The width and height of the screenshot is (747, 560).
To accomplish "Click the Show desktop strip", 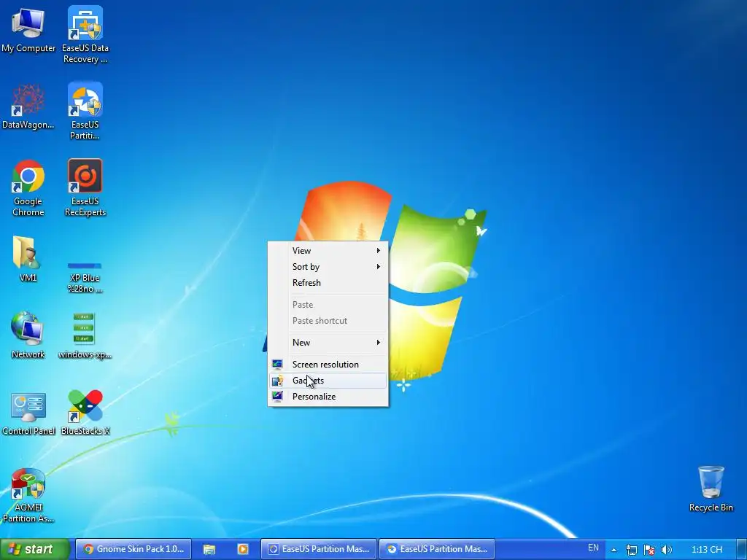I will coord(742,549).
